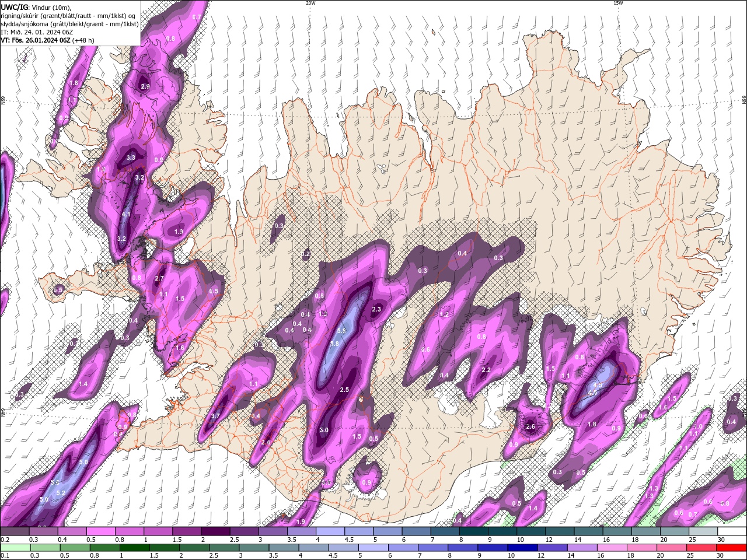
Task: Click the 3.7 precipitation value on the map
Action: [x=215, y=416]
